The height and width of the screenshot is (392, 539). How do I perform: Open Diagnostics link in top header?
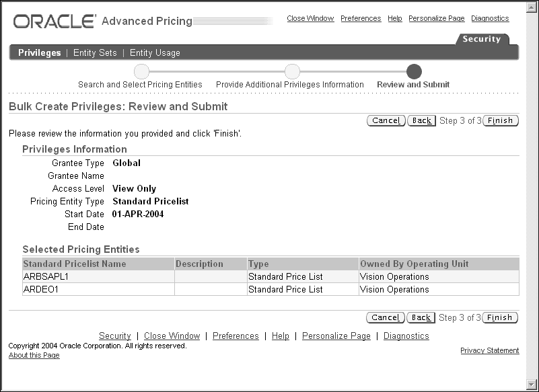(490, 19)
